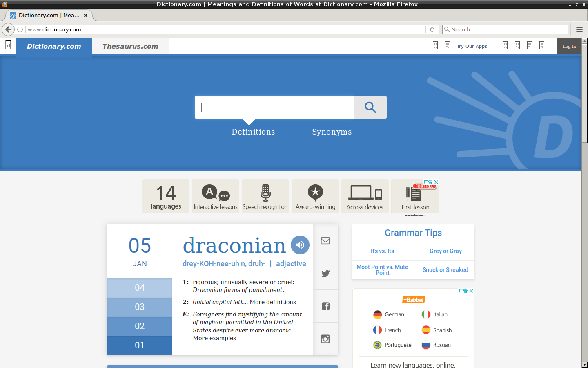Reload the page with refresh icon

pyautogui.click(x=432, y=29)
